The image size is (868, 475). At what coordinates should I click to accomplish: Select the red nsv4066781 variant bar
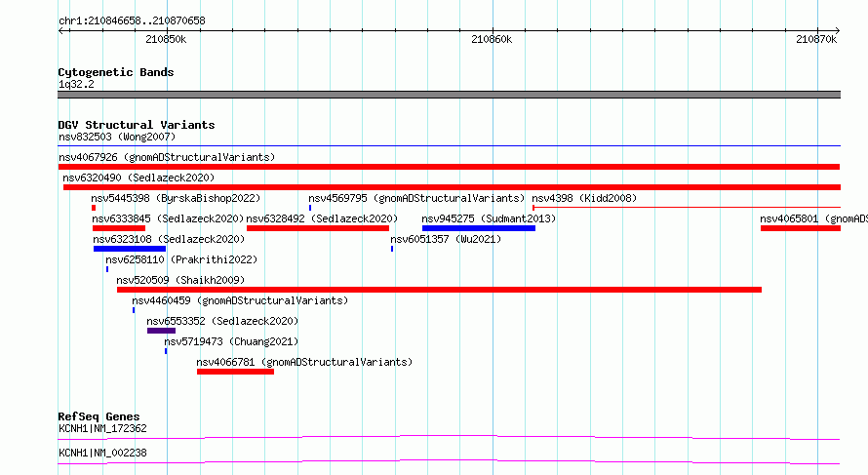pos(235,372)
